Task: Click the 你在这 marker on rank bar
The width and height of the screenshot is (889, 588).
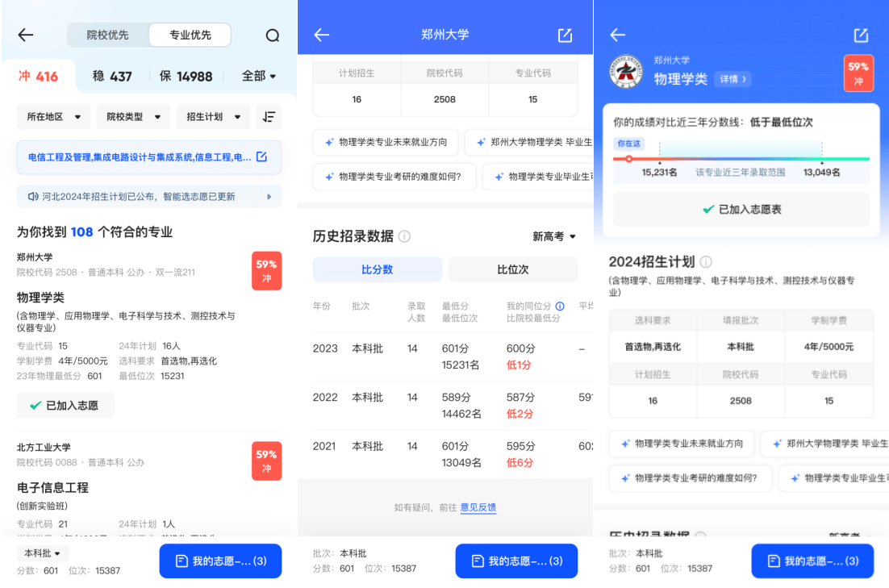Action: point(628,144)
